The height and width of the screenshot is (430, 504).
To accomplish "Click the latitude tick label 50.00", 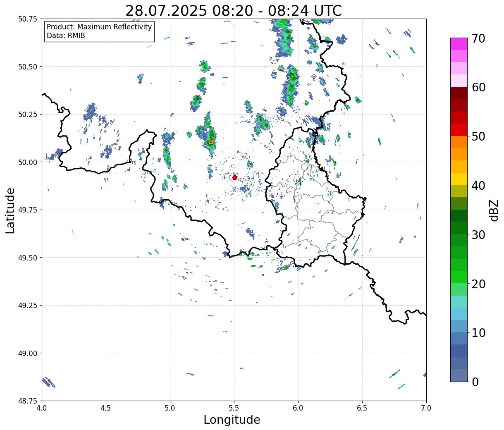I will (28, 162).
